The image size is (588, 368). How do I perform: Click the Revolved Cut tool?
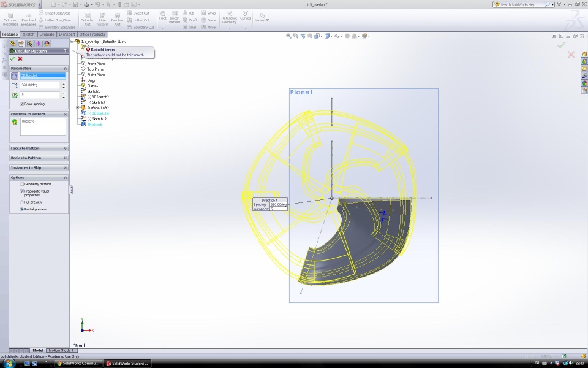[118, 20]
